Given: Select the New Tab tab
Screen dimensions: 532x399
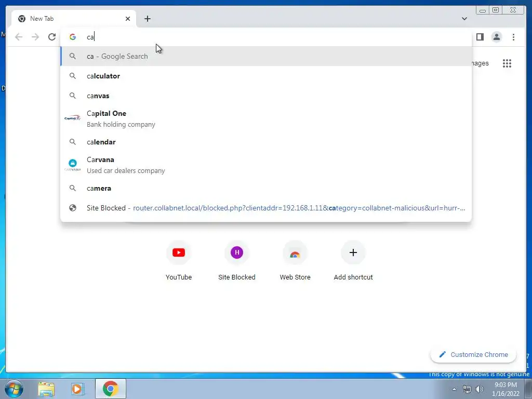Looking at the screenshot, I should pos(74,19).
